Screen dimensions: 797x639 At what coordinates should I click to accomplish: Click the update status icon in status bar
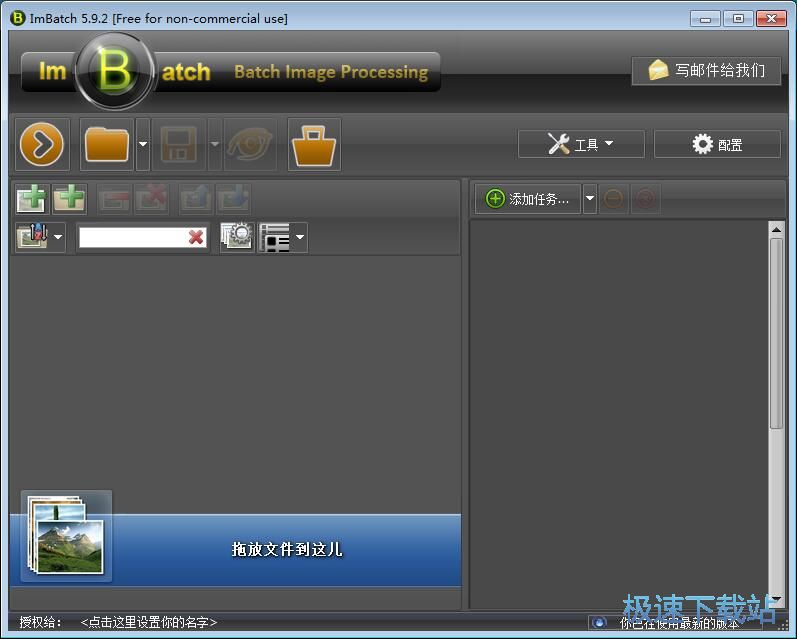598,622
